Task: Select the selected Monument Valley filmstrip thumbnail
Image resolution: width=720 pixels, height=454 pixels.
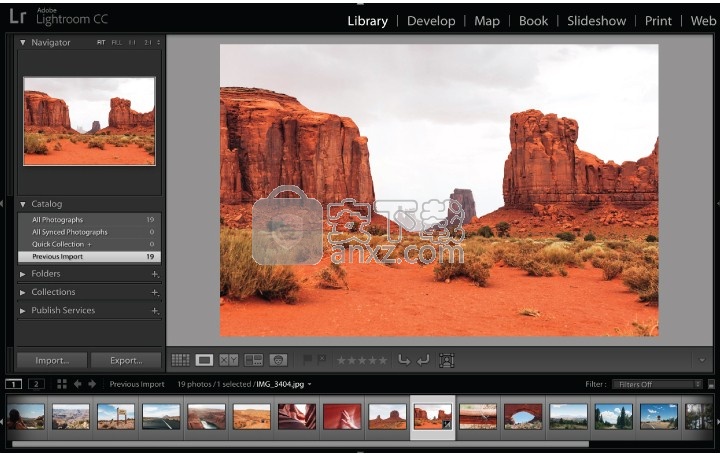Action: pyautogui.click(x=433, y=417)
